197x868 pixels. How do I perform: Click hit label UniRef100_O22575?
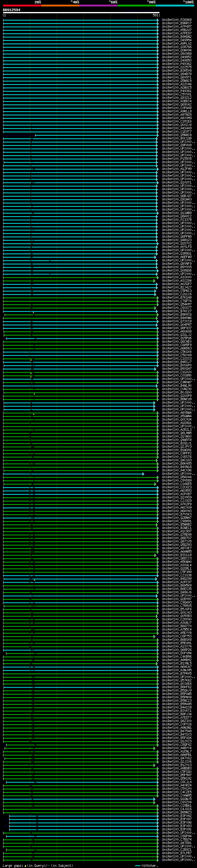(177, 67)
